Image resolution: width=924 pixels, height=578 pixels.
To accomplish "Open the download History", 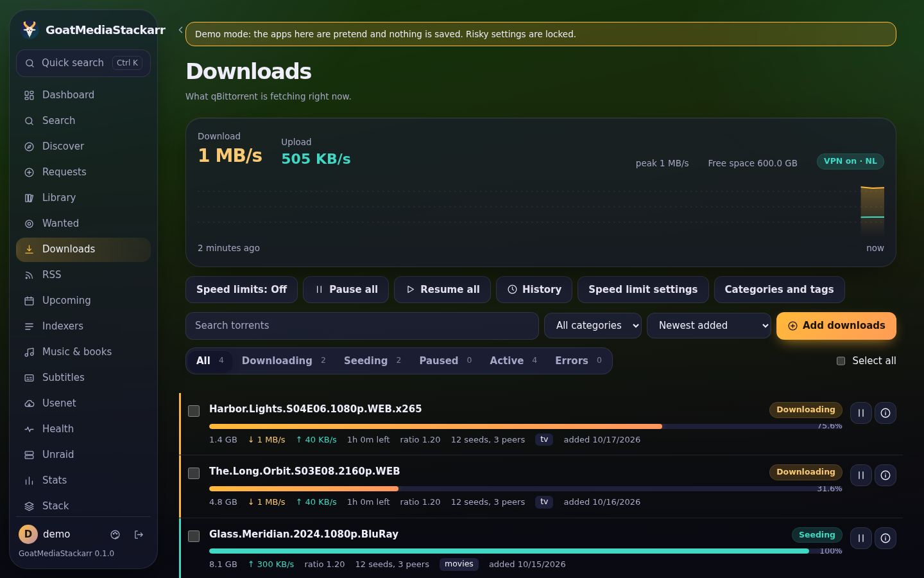I will tap(534, 290).
